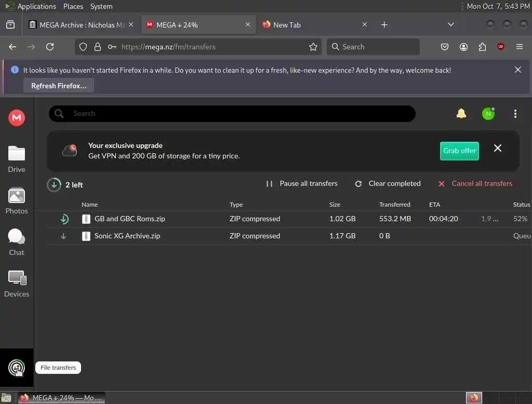532x404 pixels.
Task: Select the Sonic XG Archive.zip file name
Action: click(127, 236)
